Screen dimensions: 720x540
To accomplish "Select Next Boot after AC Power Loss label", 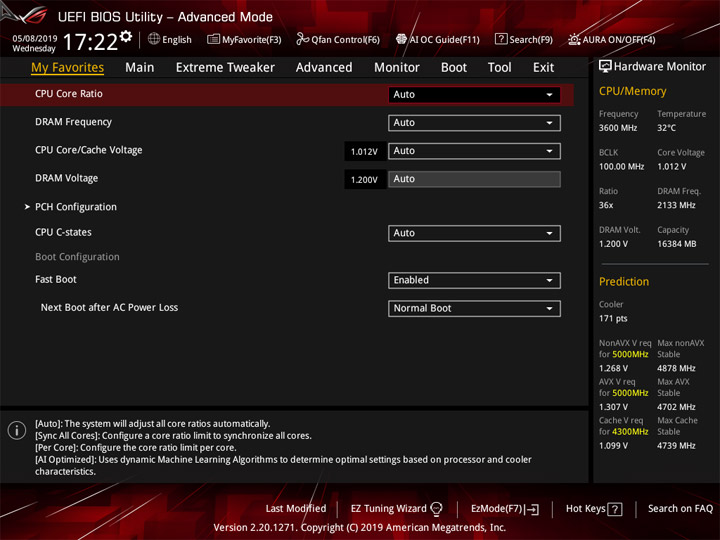I will (x=109, y=308).
